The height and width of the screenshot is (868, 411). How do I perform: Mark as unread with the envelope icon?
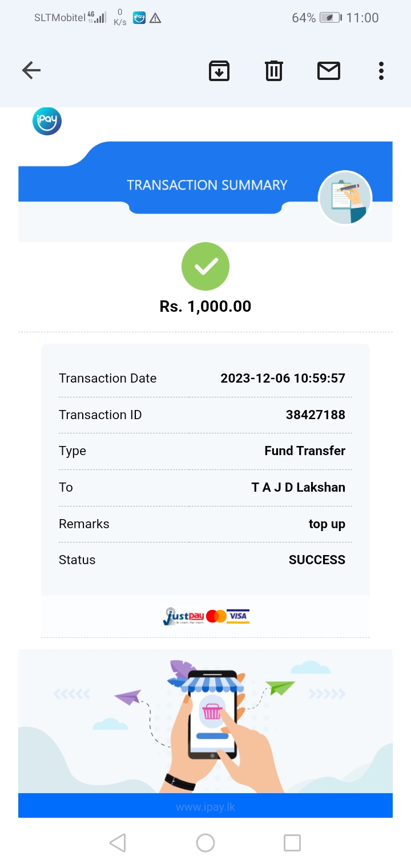329,71
